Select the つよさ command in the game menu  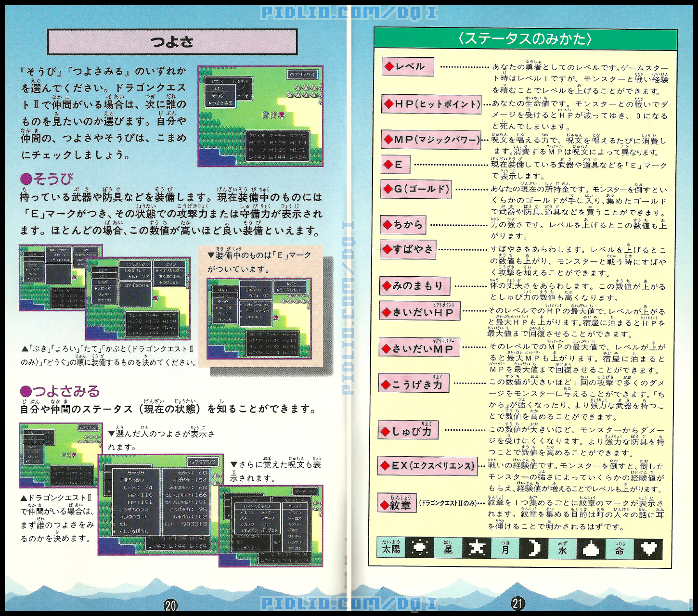219,89
